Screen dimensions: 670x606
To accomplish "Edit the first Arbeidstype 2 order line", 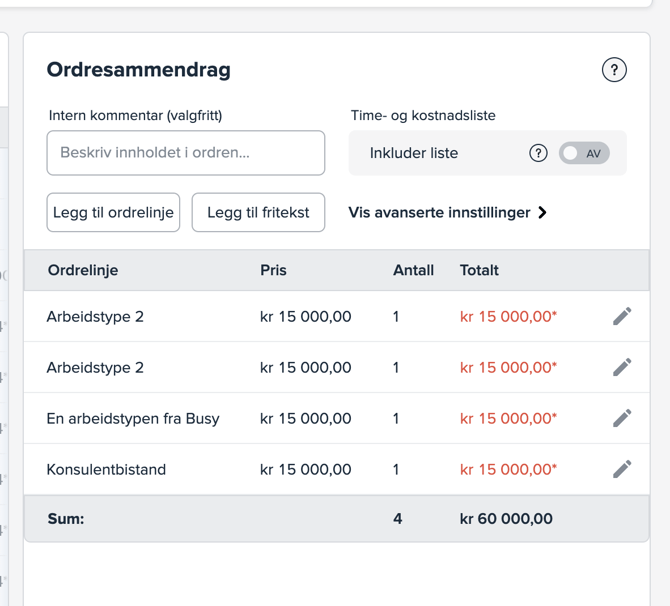I will coord(622,316).
